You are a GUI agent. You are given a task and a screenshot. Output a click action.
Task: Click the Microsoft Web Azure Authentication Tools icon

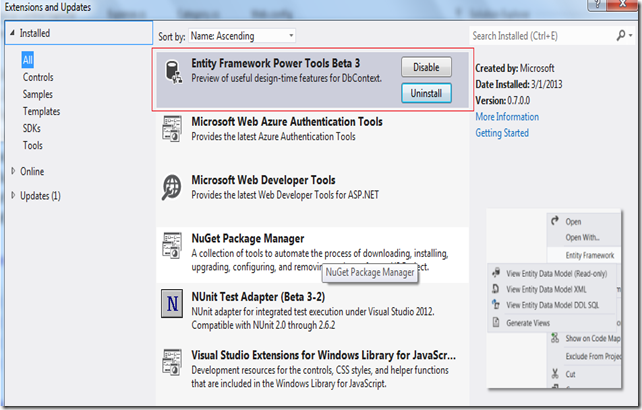pyautogui.click(x=172, y=129)
